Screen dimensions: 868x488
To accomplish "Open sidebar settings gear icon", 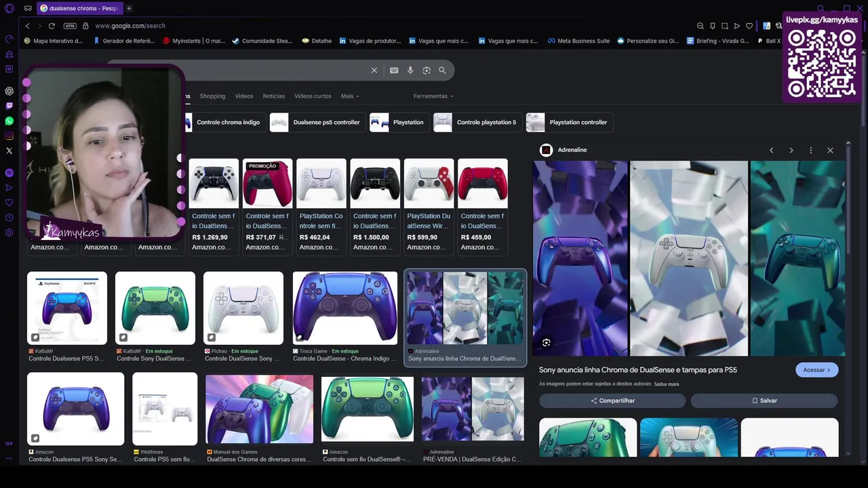I will (x=9, y=232).
